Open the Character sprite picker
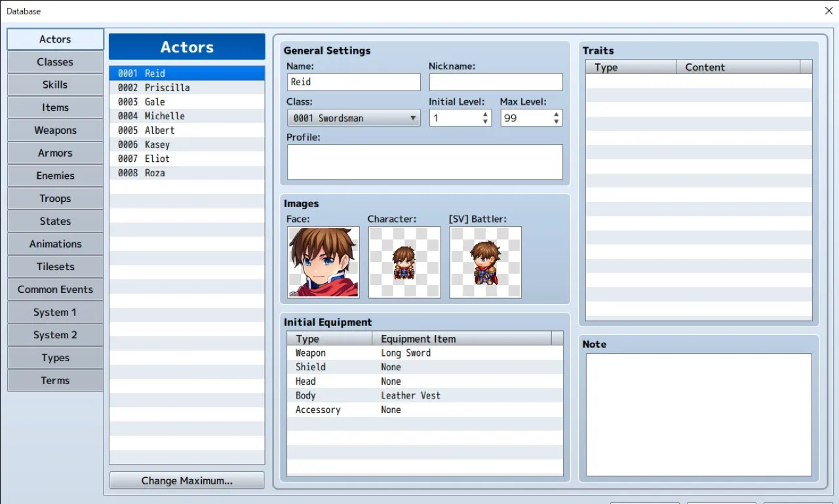Image resolution: width=839 pixels, height=504 pixels. 404,263
